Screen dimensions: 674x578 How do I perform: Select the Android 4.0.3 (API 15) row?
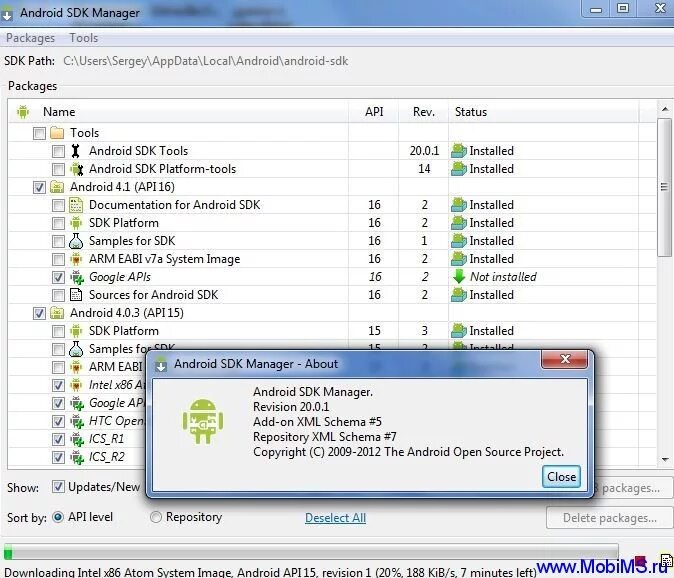pyautogui.click(x=331, y=313)
